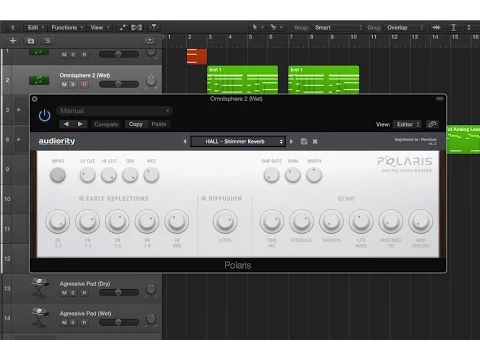Viewport: 480px width, 360px height.
Task: Click the INPUT knob
Action: pos(58,175)
